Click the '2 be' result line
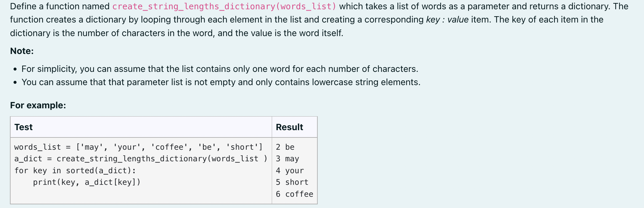 (x=285, y=147)
